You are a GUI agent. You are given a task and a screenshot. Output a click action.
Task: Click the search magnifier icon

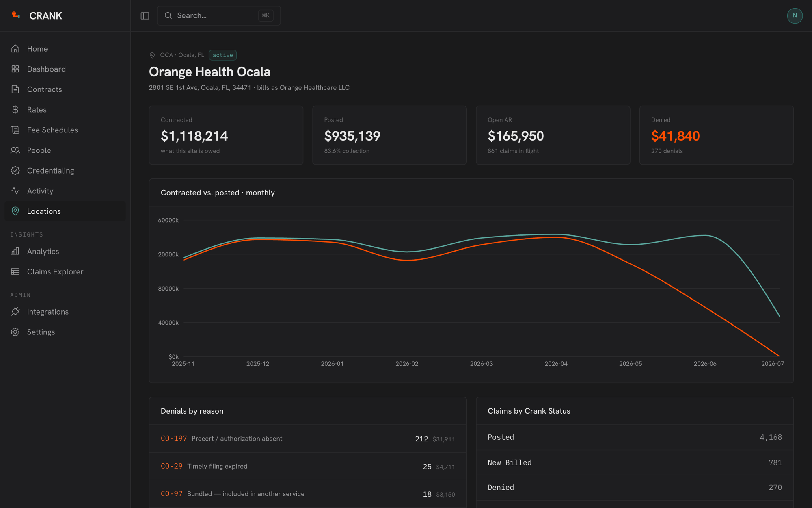tap(168, 15)
